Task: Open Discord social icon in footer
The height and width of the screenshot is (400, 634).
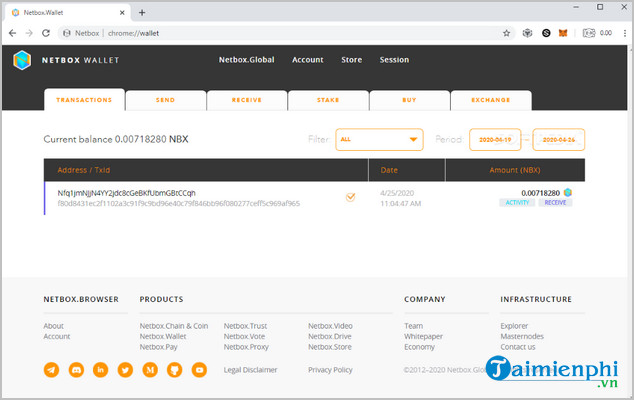Action: pos(76,370)
